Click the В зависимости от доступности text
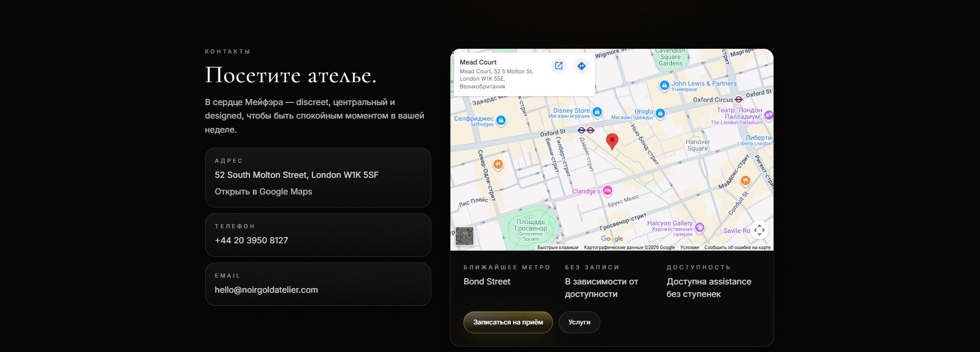This screenshot has height=352, width=980. [602, 288]
